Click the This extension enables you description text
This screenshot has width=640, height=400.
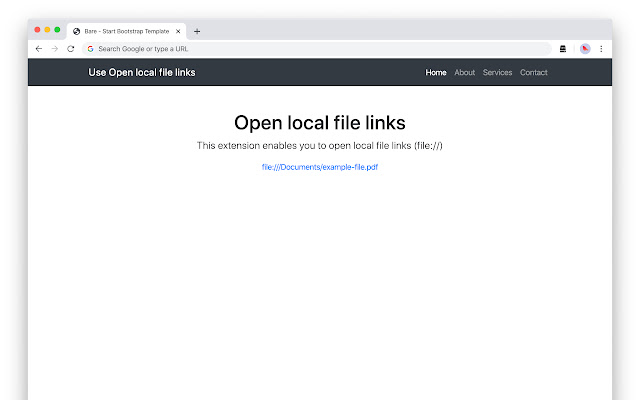pyautogui.click(x=320, y=146)
